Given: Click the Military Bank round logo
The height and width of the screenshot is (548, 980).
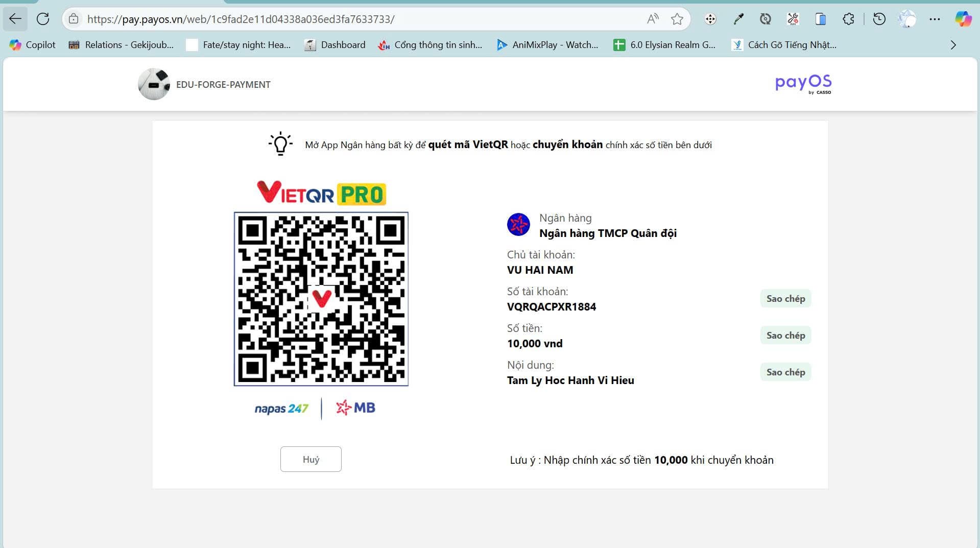Looking at the screenshot, I should pos(518,225).
